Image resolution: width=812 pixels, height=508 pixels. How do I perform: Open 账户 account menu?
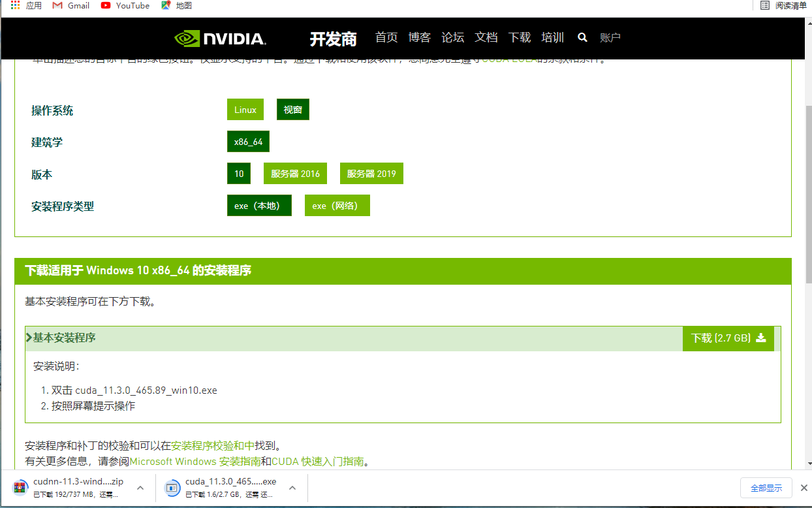tap(610, 38)
